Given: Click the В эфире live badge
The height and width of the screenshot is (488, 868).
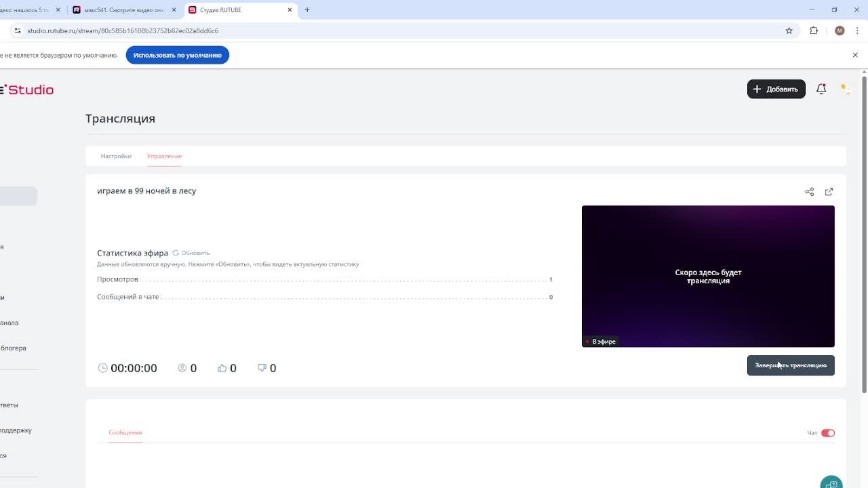Looking at the screenshot, I should coord(601,342).
